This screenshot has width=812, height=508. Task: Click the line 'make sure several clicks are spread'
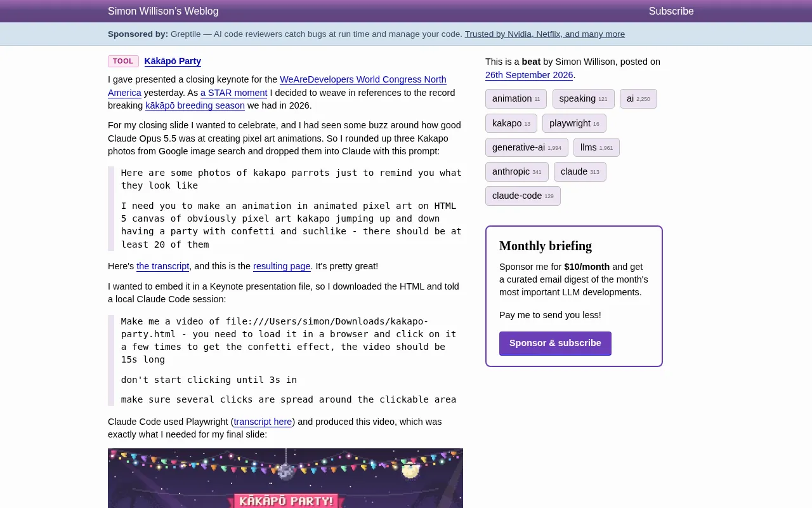click(x=289, y=399)
